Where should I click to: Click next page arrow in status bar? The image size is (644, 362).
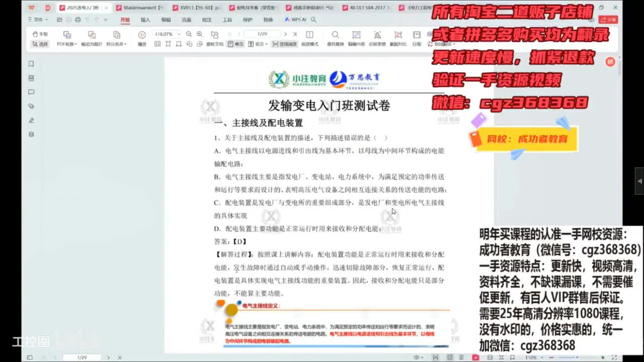(x=108, y=357)
